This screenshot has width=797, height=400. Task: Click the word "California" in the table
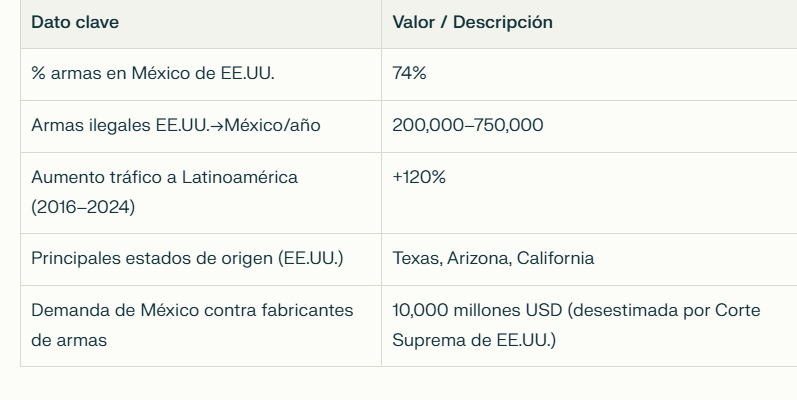tap(556, 259)
